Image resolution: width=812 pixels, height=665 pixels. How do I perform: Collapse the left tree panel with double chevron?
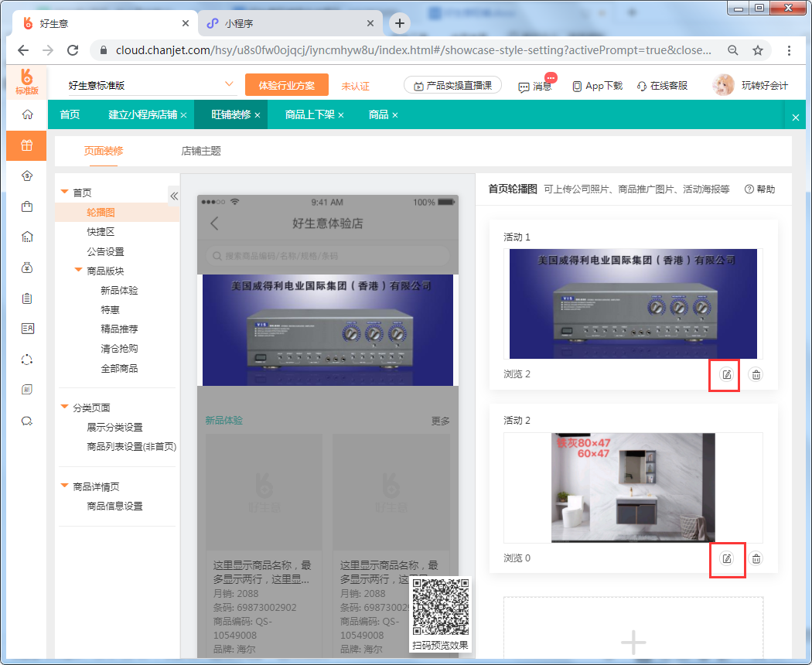point(174,196)
